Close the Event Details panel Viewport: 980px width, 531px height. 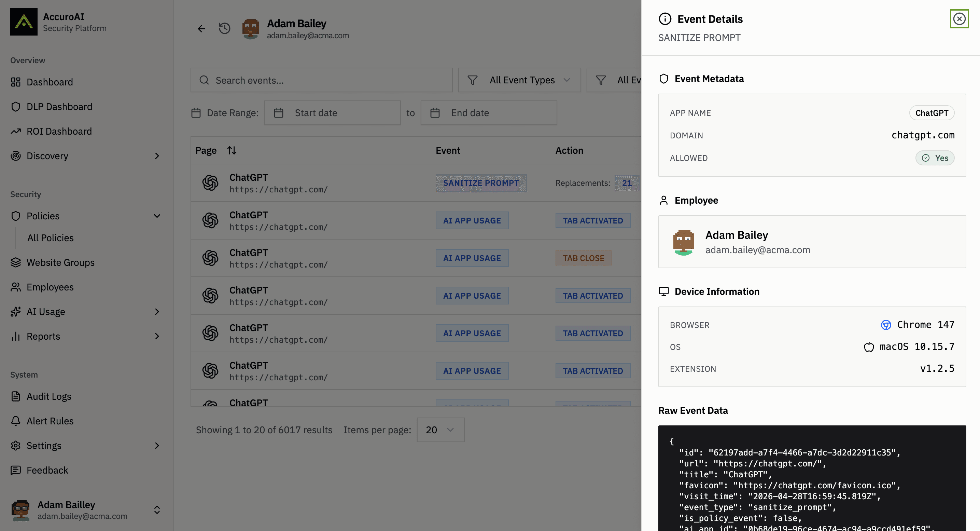959,19
